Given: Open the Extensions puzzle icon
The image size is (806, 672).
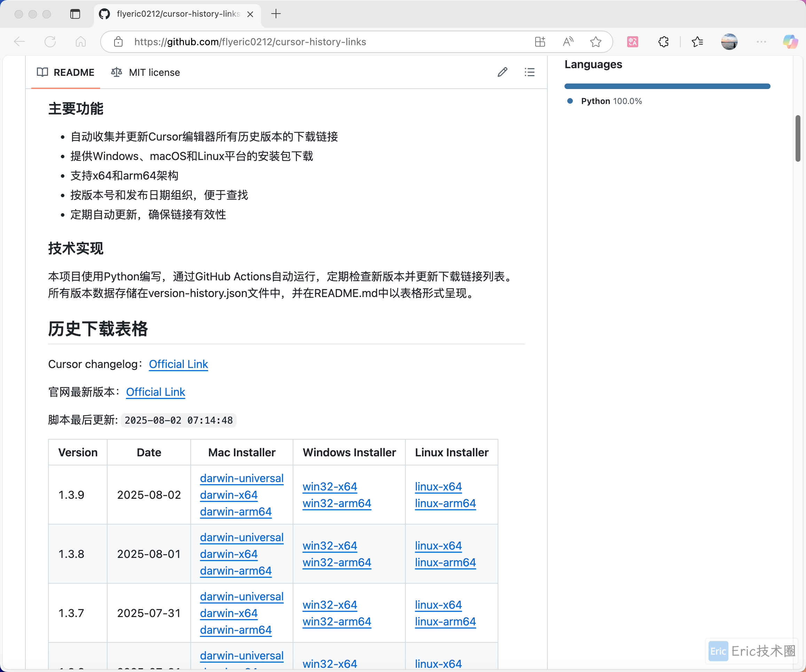Looking at the screenshot, I should 664,42.
